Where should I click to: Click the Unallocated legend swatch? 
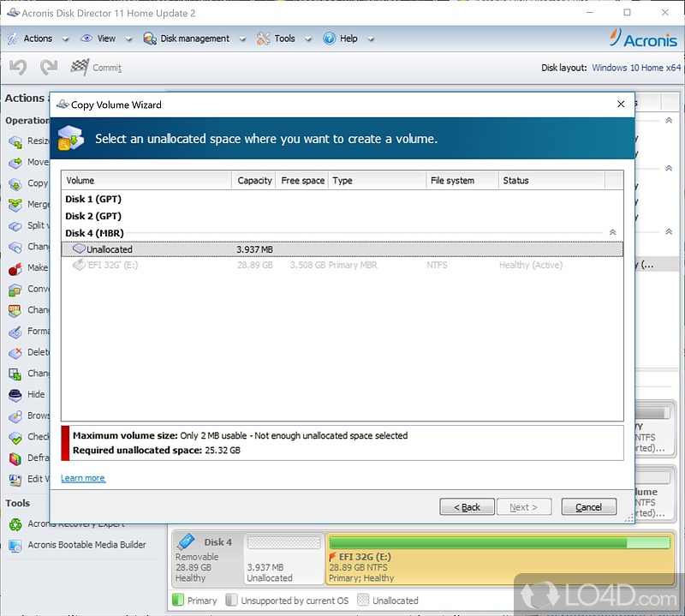tap(363, 601)
